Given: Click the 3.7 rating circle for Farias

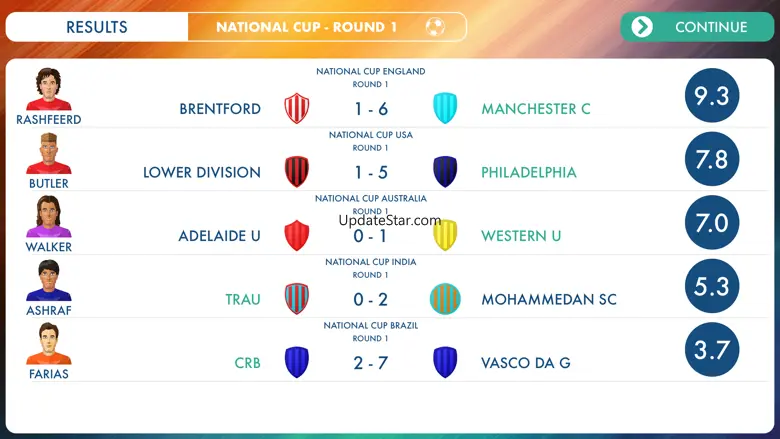Looking at the screenshot, I should [x=712, y=350].
